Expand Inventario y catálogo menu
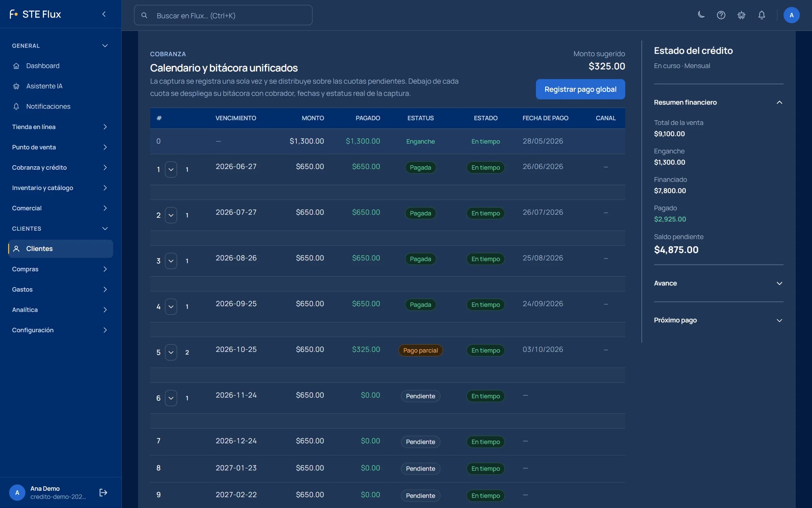 pyautogui.click(x=61, y=188)
